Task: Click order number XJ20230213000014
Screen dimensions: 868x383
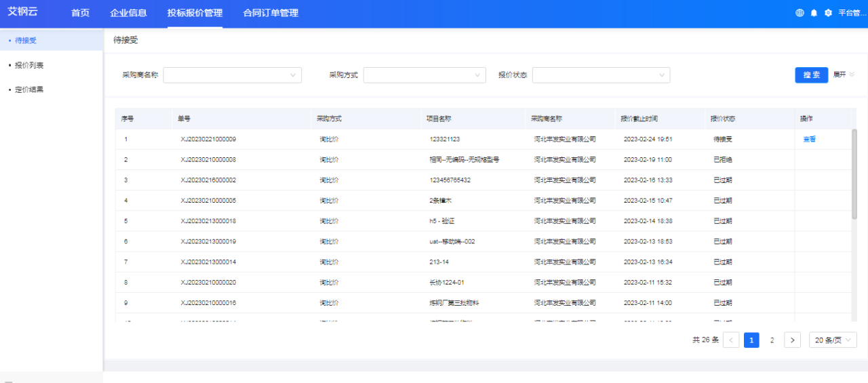Action: click(x=208, y=262)
